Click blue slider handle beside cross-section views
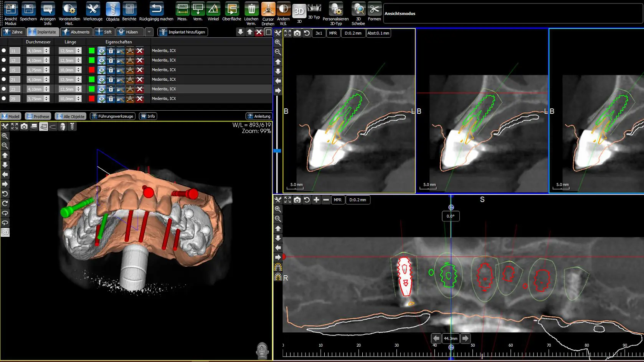 pos(277,151)
